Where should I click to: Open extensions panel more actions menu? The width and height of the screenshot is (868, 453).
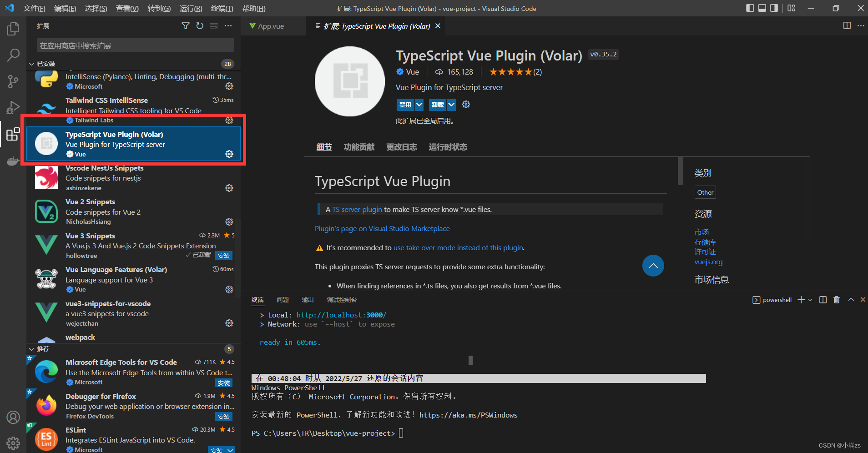[x=228, y=26]
